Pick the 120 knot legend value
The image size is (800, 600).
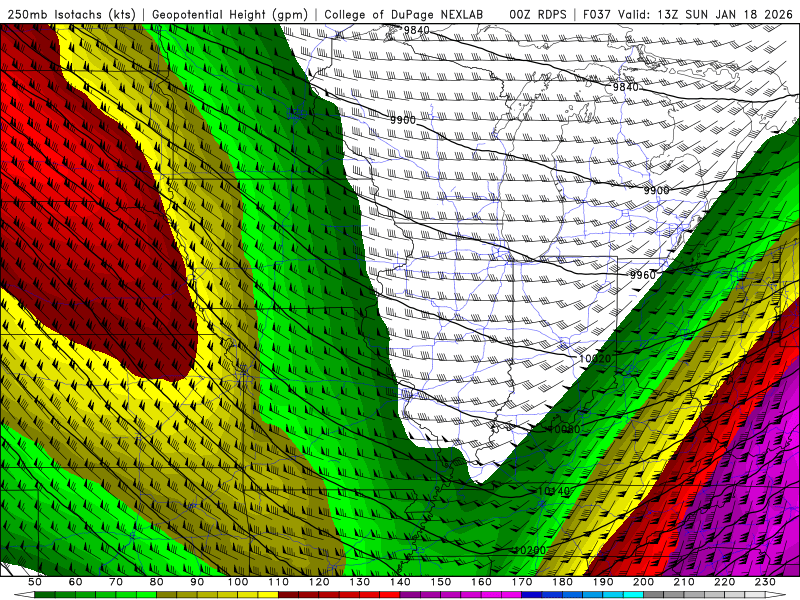[x=319, y=582]
